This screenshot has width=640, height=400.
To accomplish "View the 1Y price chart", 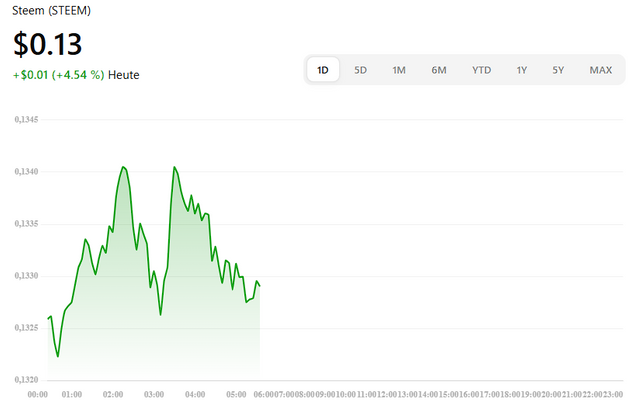I will (x=522, y=70).
